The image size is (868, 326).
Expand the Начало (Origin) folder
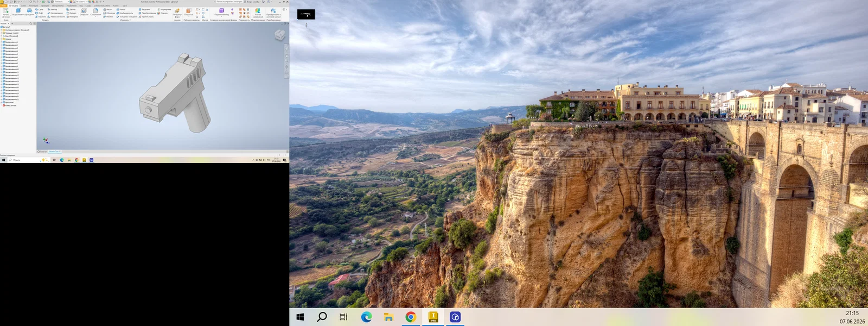tap(1, 39)
